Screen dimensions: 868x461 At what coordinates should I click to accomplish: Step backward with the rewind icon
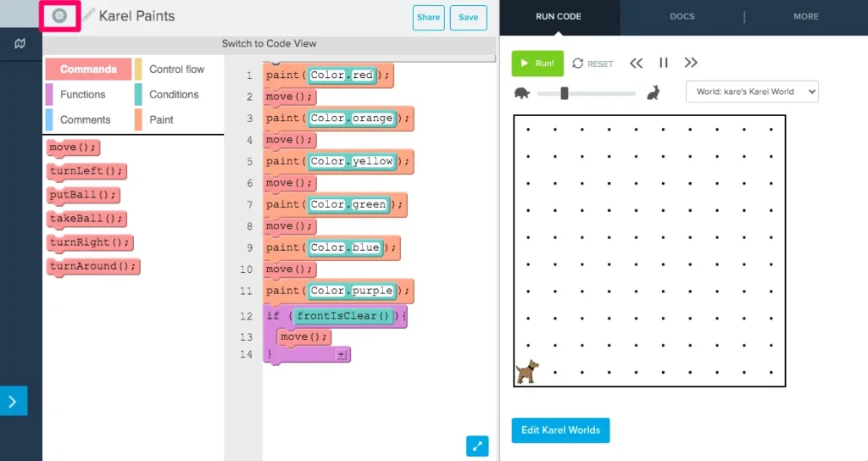click(x=636, y=64)
